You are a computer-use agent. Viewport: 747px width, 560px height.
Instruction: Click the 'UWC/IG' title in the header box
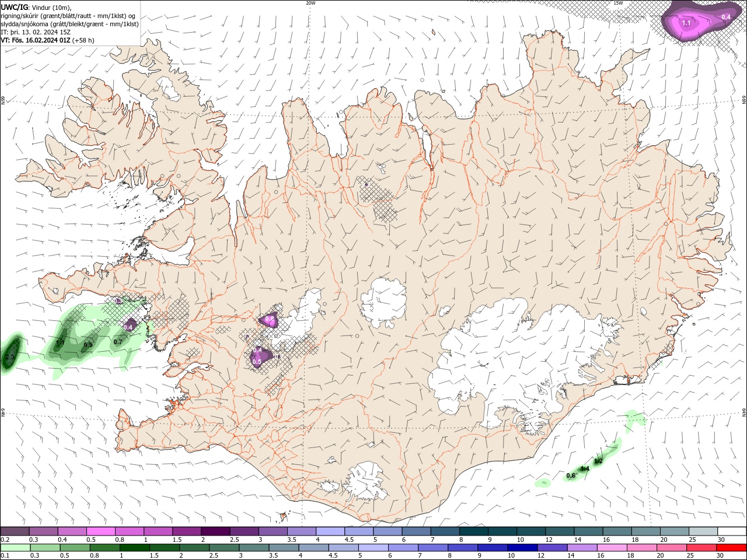coord(15,7)
